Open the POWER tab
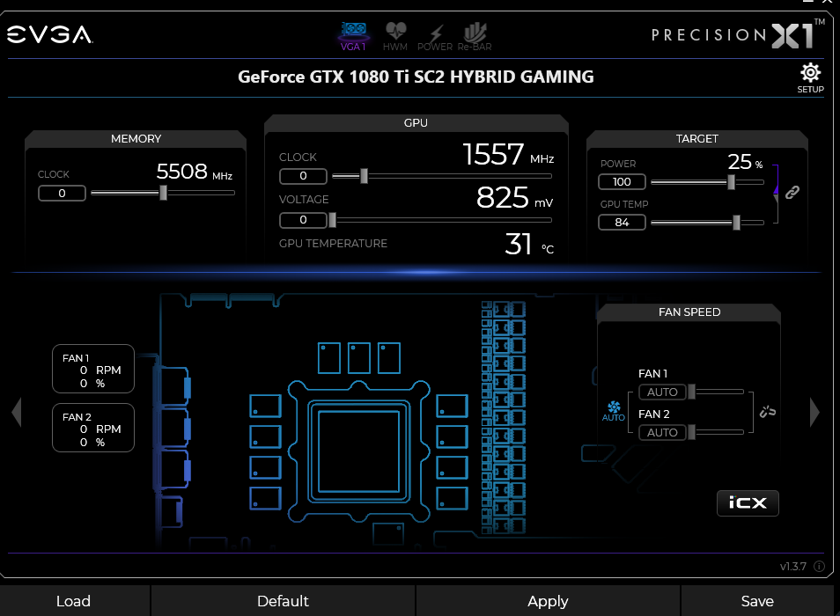 pyautogui.click(x=435, y=36)
